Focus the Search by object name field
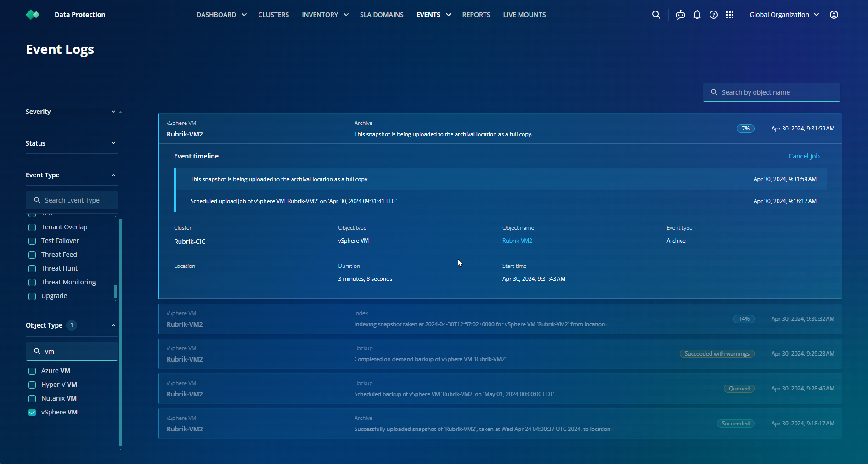This screenshot has width=868, height=464. (772, 92)
